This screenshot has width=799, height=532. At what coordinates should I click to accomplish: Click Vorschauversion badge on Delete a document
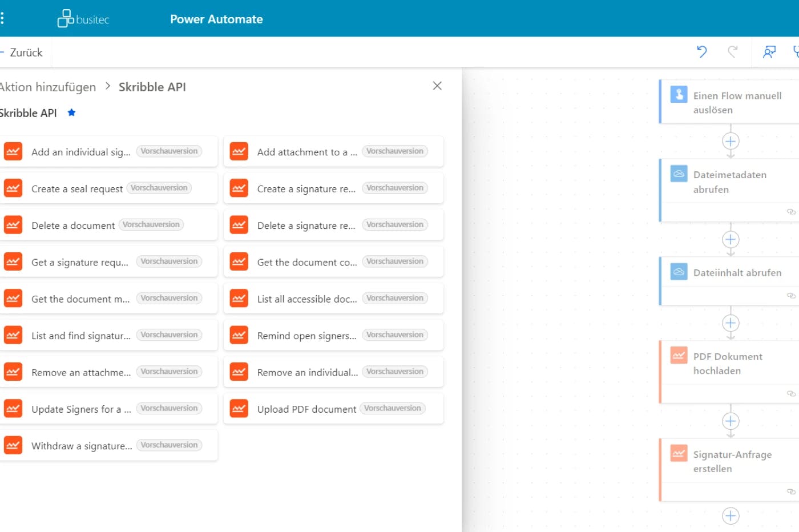[151, 224]
